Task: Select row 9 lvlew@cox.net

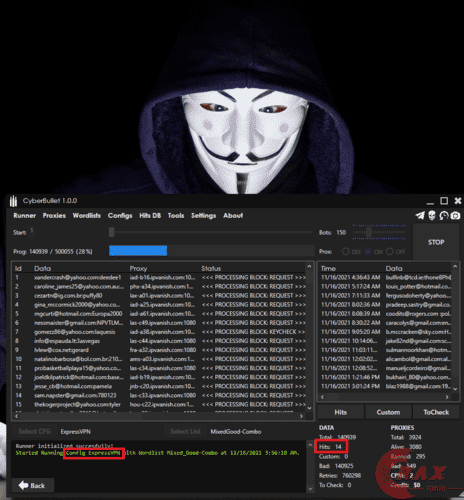Action: [160, 350]
